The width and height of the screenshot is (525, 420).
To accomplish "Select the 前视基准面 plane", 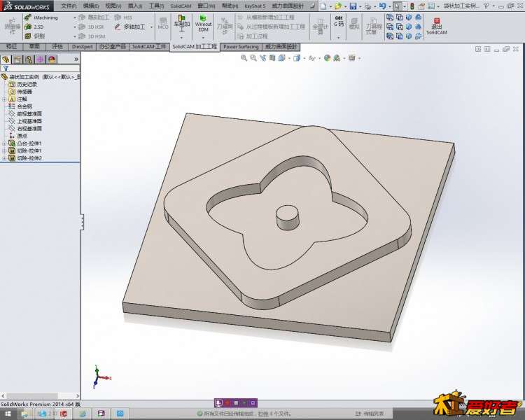I will point(25,114).
